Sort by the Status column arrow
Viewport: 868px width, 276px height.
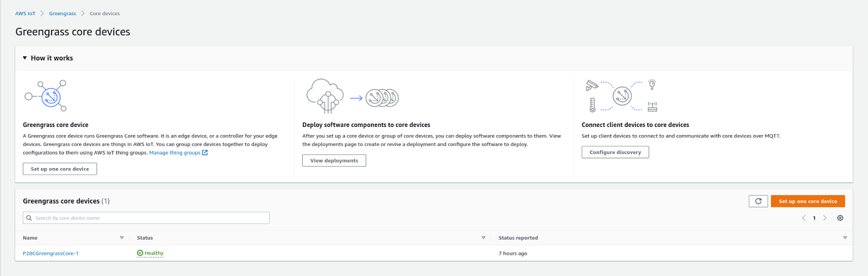483,238
